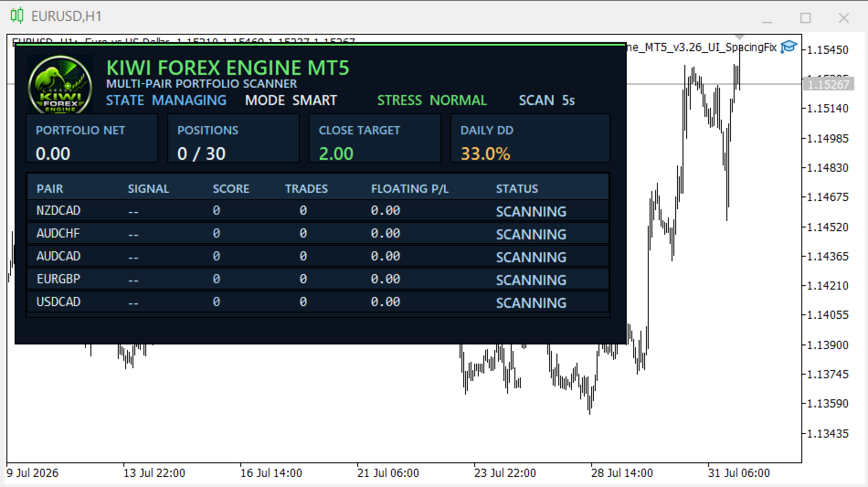Click the STATUS column header
The image size is (868, 487).
pyautogui.click(x=516, y=189)
